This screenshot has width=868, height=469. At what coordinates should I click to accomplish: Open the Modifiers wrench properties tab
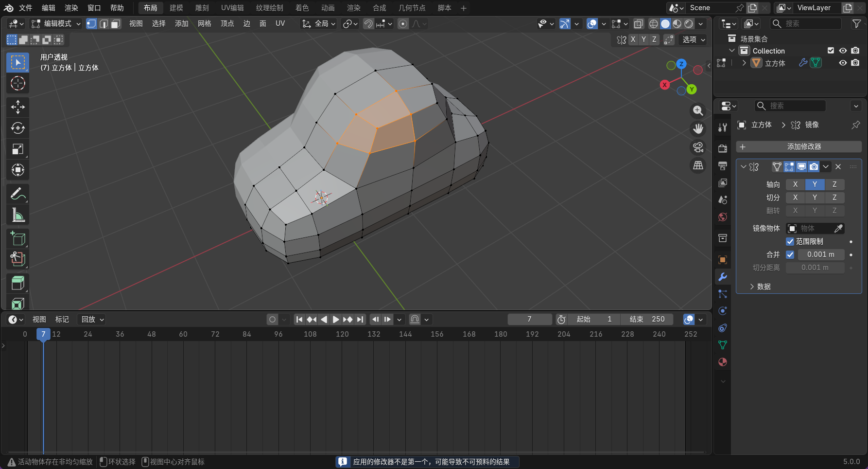point(723,277)
